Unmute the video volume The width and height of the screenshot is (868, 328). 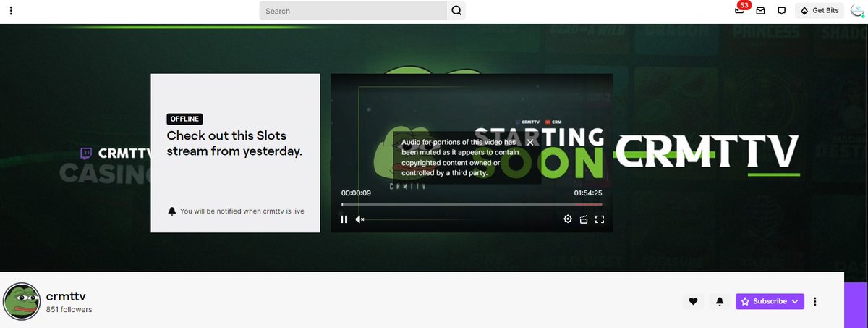[360, 219]
